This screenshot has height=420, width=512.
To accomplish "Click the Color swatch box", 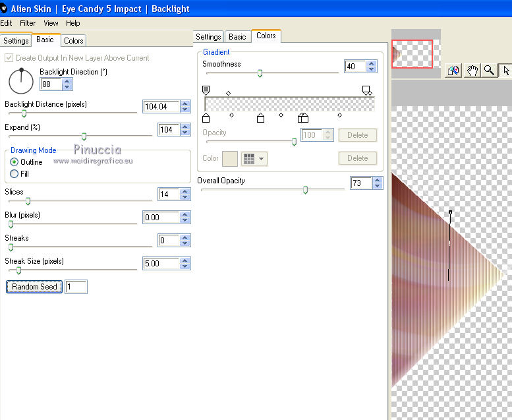I will [x=230, y=159].
